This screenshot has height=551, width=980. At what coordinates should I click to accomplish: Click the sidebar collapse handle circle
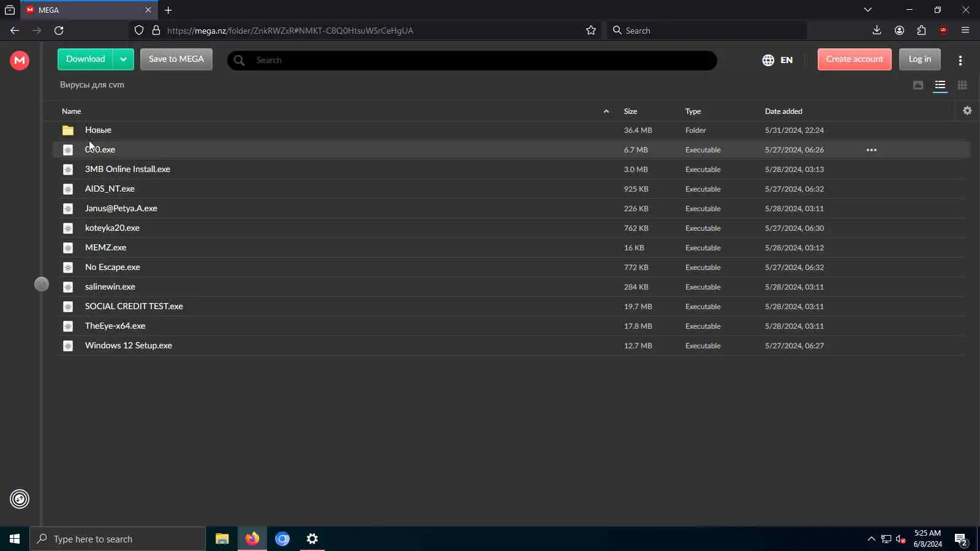42,284
